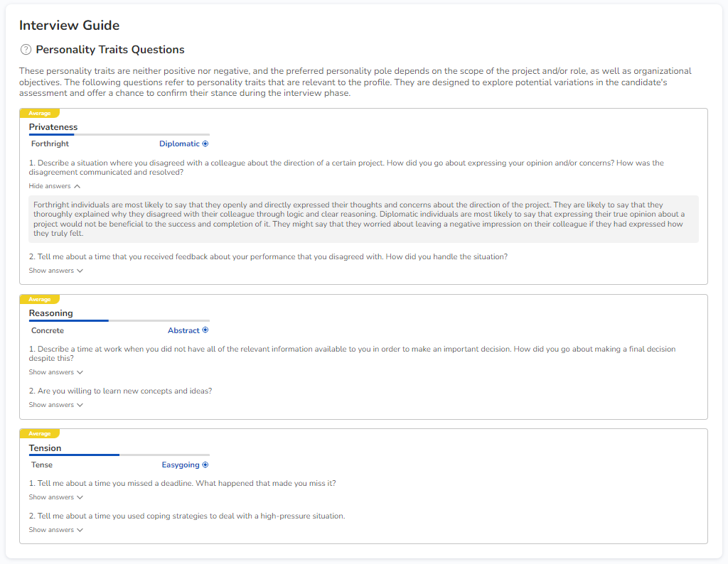This screenshot has width=728, height=564.
Task: Collapse answers for the colleague disagreement question
Action: pos(55,186)
